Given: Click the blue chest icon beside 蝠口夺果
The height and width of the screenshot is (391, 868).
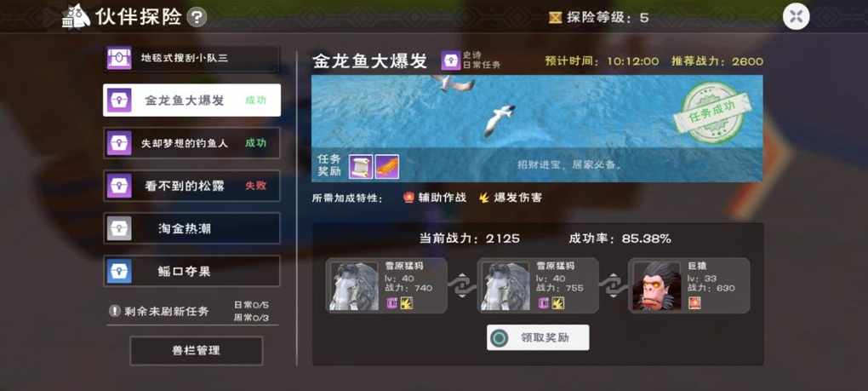Looking at the screenshot, I should click(120, 271).
